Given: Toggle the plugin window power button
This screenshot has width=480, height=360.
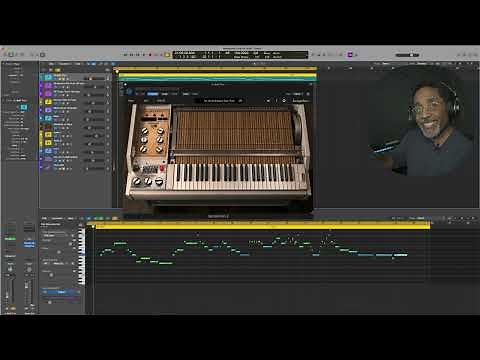Looking at the screenshot, I should click(130, 91).
